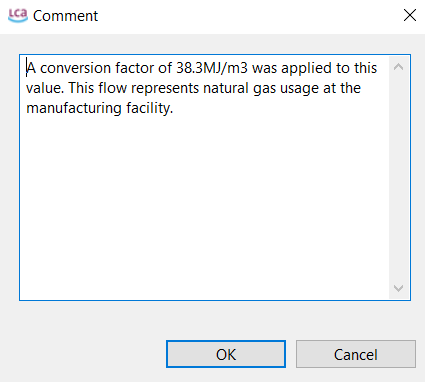Close the Comment dialog with the X
Viewport: 425px width, 382px height.
tap(410, 15)
